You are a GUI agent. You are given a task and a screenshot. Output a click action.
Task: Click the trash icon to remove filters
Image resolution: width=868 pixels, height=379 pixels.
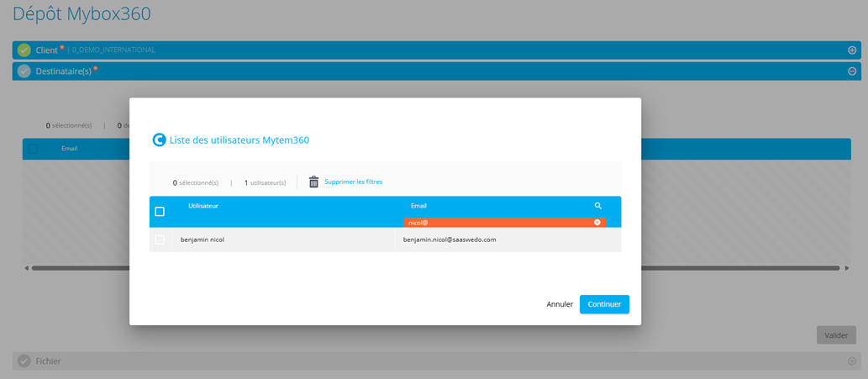pyautogui.click(x=313, y=182)
